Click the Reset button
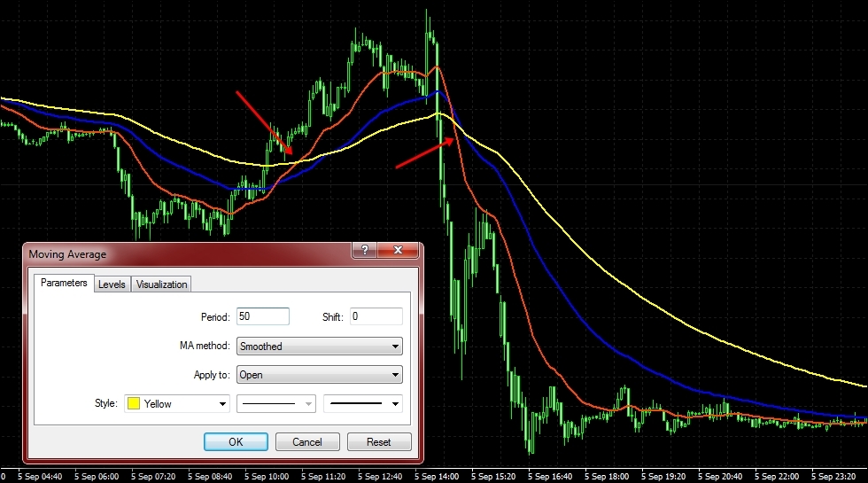This screenshot has width=868, height=483. [x=379, y=442]
